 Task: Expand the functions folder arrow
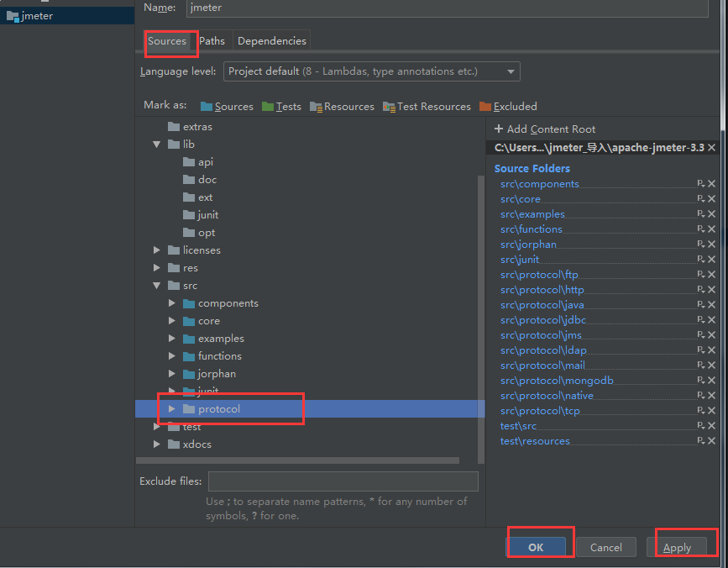[x=172, y=356]
